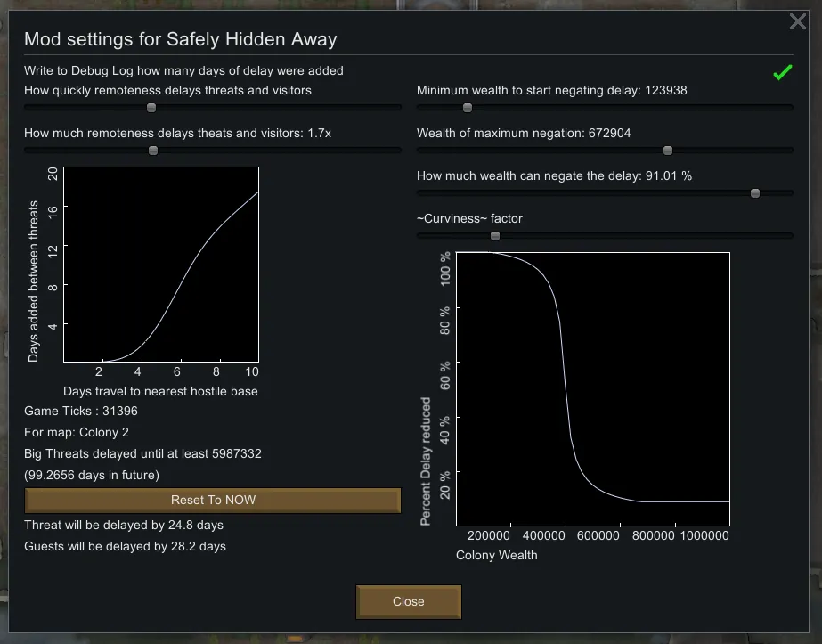Click the 'Wealth of maximum negation' slider knob
This screenshot has width=822, height=644.
coord(668,151)
